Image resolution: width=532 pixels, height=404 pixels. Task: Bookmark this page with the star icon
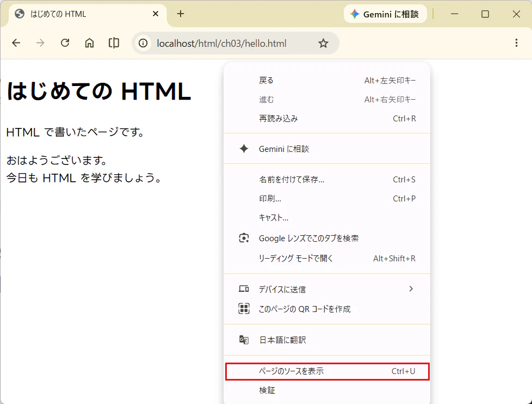323,43
